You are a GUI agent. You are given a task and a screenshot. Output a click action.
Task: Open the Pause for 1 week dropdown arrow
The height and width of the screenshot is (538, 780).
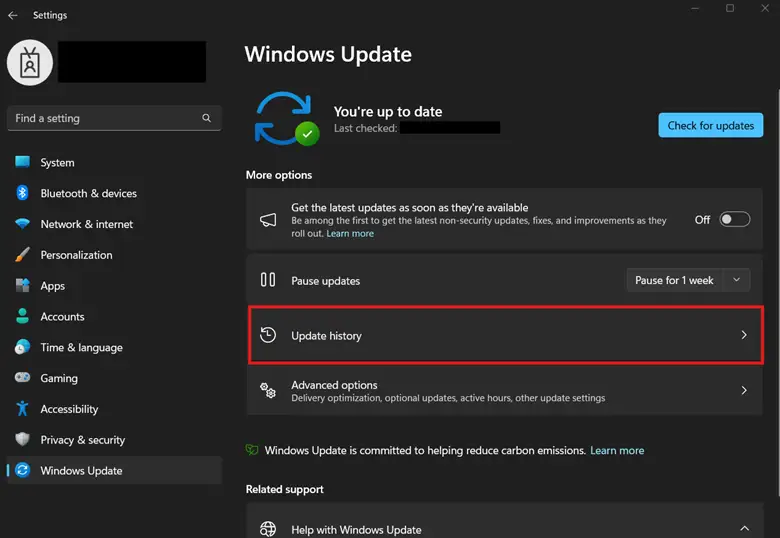737,280
